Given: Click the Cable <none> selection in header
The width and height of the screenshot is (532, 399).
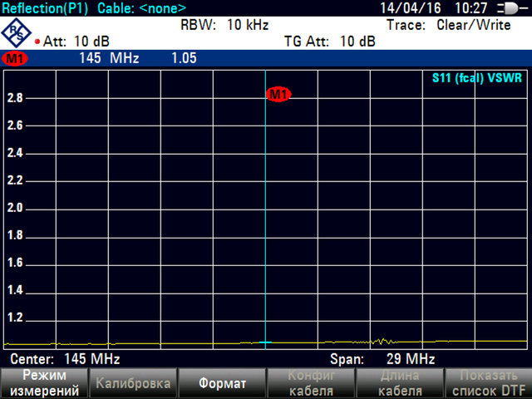Looking at the screenshot, I should coord(141,8).
